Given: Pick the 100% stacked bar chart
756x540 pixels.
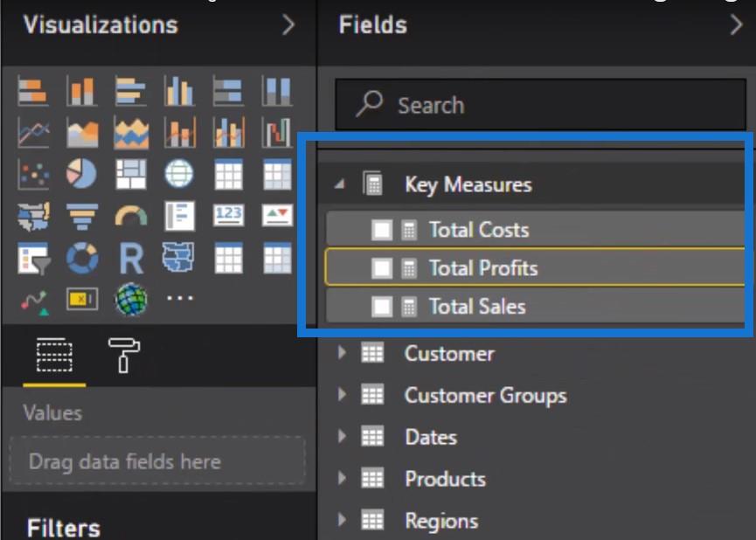Looking at the screenshot, I should click(x=228, y=91).
